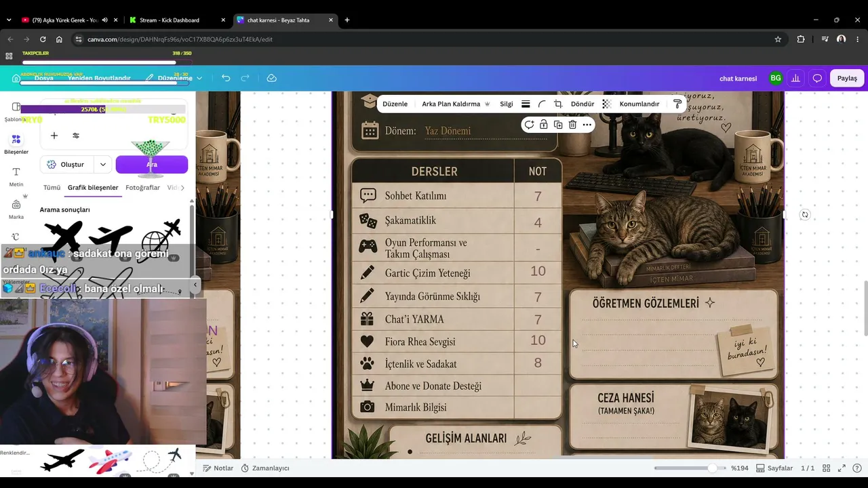Open more options ellipsis menu
868x488 pixels.
click(587, 125)
